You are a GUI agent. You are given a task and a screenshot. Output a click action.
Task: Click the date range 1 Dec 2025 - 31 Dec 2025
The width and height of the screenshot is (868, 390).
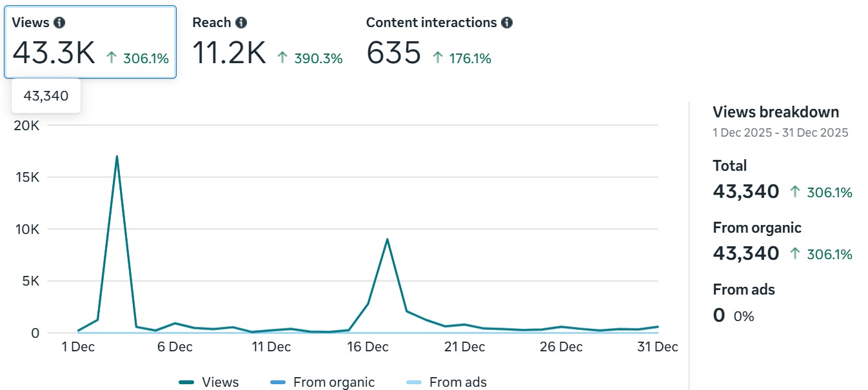coord(780,133)
